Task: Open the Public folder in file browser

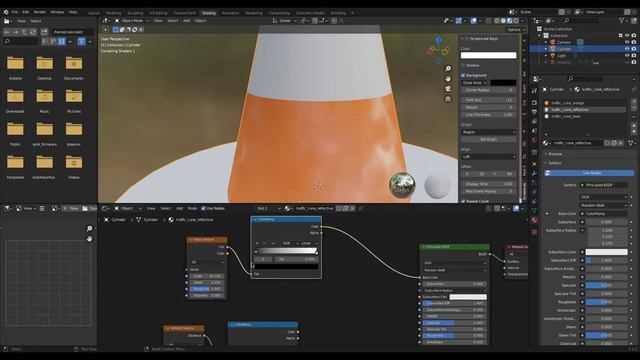Action: click(15, 134)
